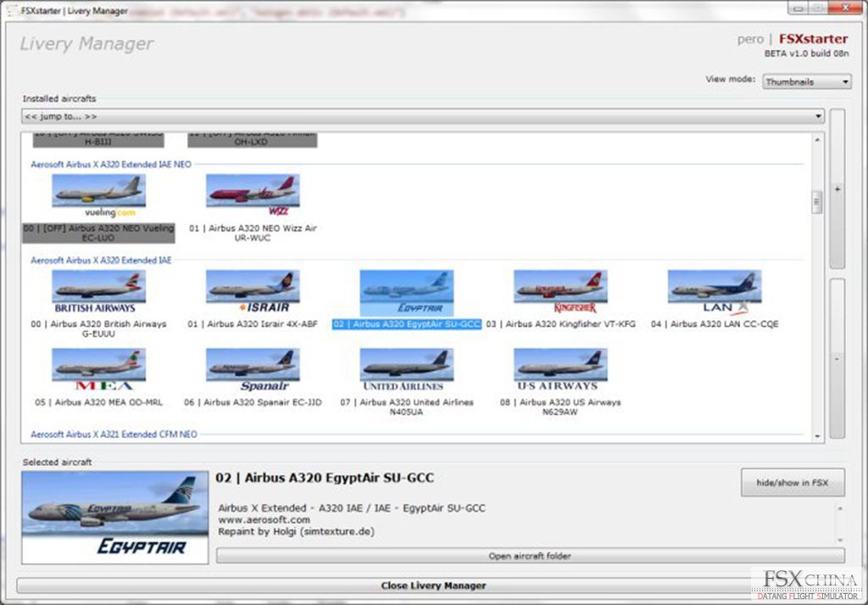Click label '04 | Airbus A320 LAN CC-CQE'

715,324
